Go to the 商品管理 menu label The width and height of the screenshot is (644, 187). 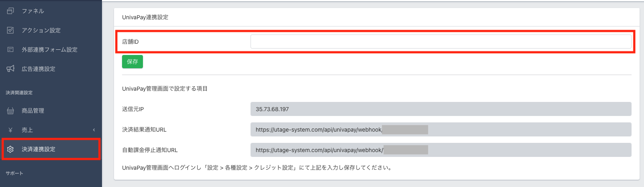click(33, 111)
